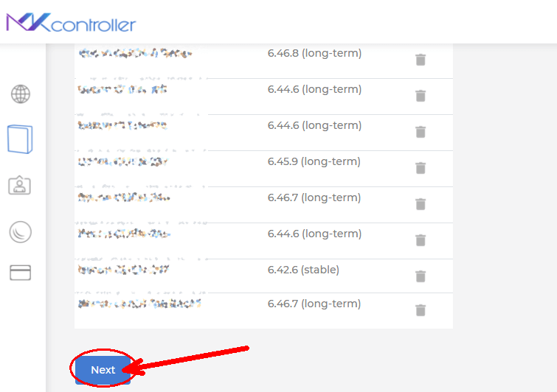Screen dimensions: 557x392
Task: Delete the last 6.46.7 long-term row
Action: point(421,310)
